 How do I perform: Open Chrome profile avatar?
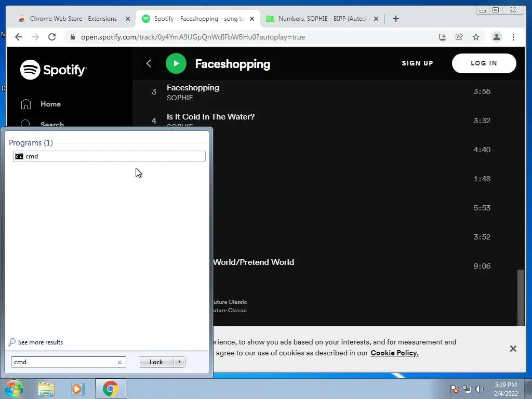tap(496, 37)
